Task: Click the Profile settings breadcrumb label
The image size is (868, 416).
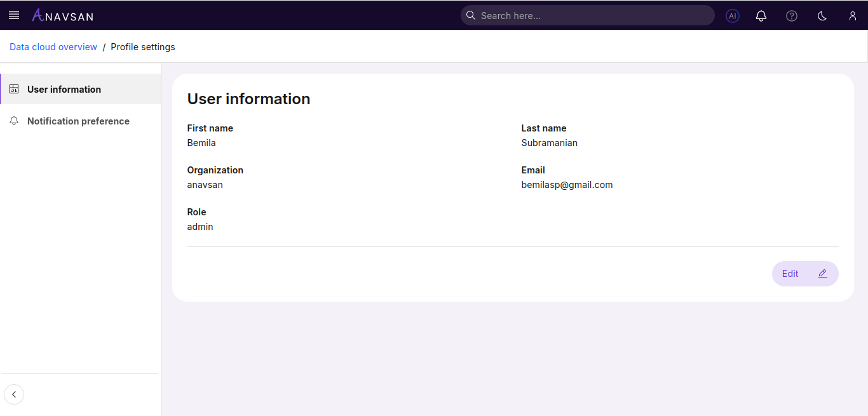Action: [x=142, y=46]
